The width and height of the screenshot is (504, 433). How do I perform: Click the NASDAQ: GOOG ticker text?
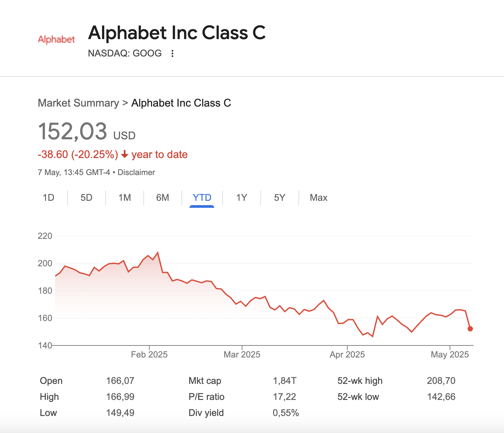(x=125, y=53)
